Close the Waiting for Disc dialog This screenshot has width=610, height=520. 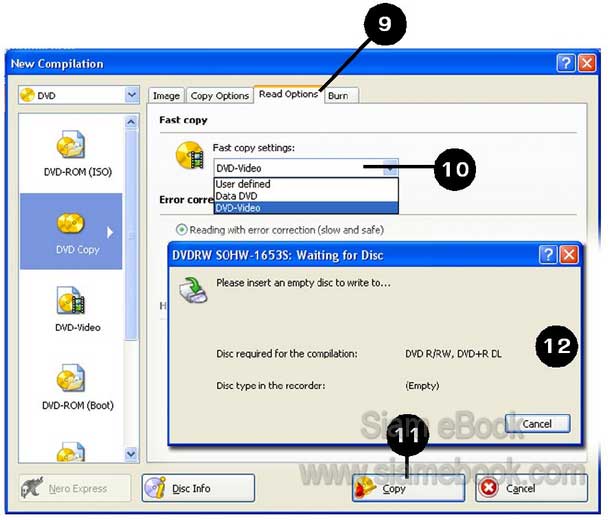569,255
